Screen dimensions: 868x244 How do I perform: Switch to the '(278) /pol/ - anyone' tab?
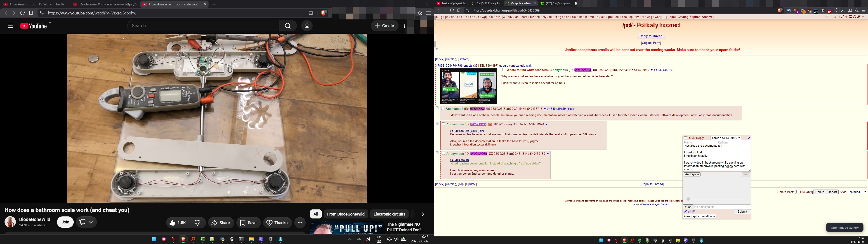click(556, 3)
